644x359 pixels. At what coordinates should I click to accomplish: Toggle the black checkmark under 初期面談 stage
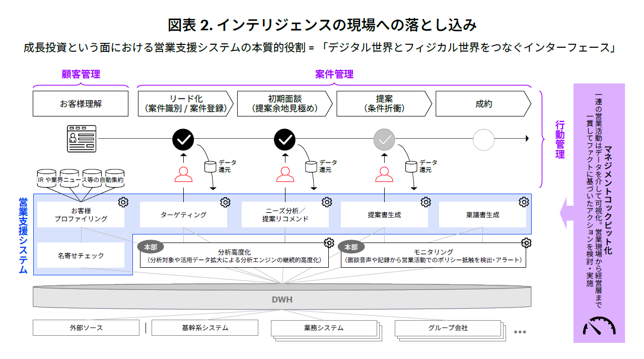284,139
